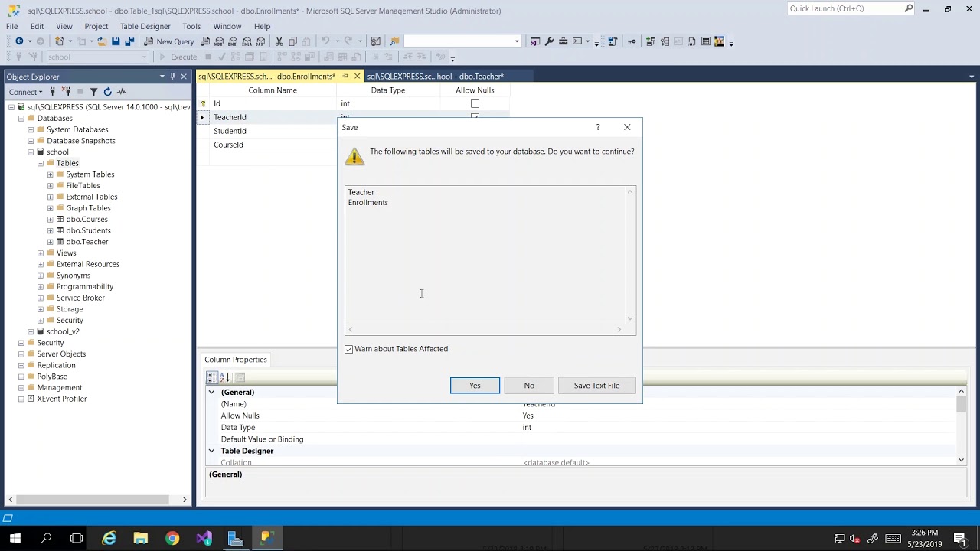Close the Object Explorer panel
The image size is (980, 551).
pyautogui.click(x=184, y=77)
